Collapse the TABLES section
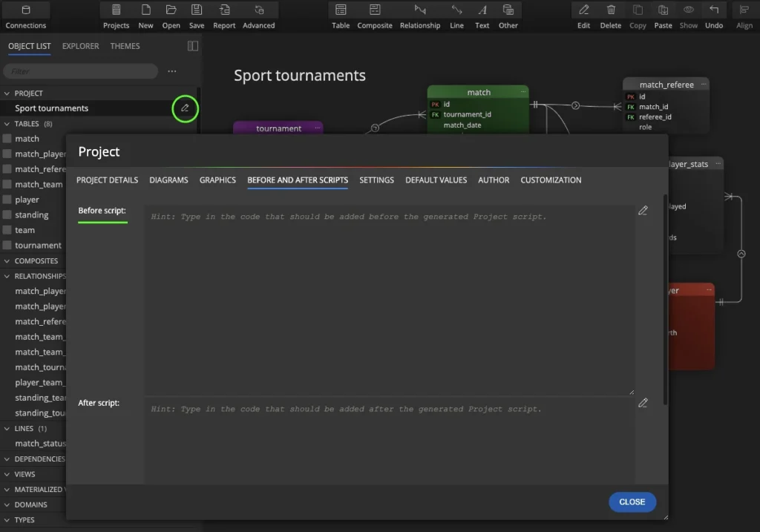This screenshot has width=760, height=532. tap(7, 124)
